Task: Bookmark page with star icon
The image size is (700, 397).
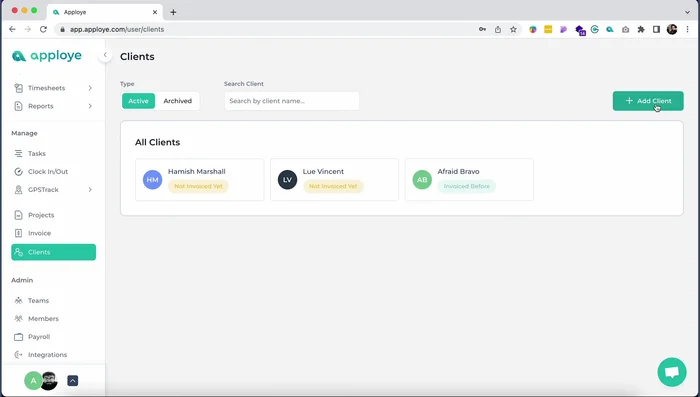Action: click(513, 29)
